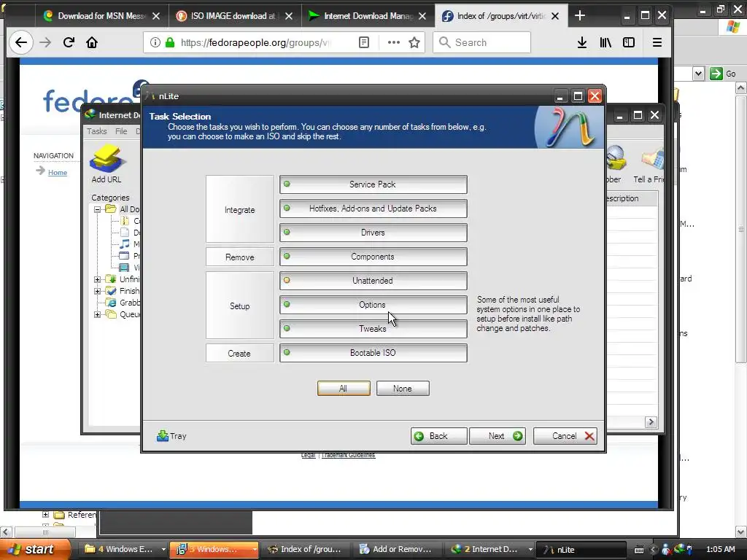The image size is (747, 560).
Task: Switch to Internet Download Manager browser tab
Action: click(x=368, y=16)
